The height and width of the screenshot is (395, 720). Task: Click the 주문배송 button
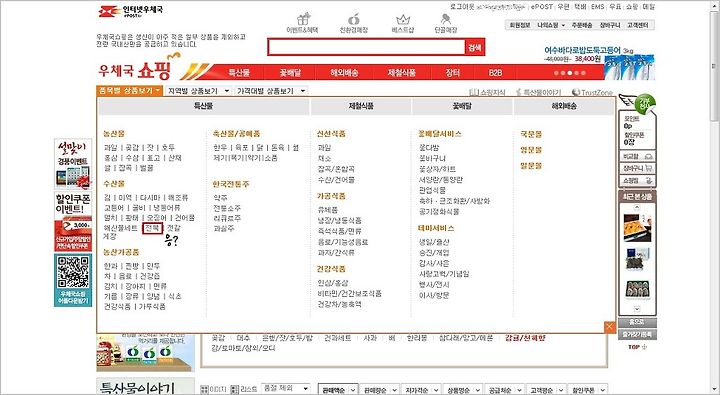[581, 25]
